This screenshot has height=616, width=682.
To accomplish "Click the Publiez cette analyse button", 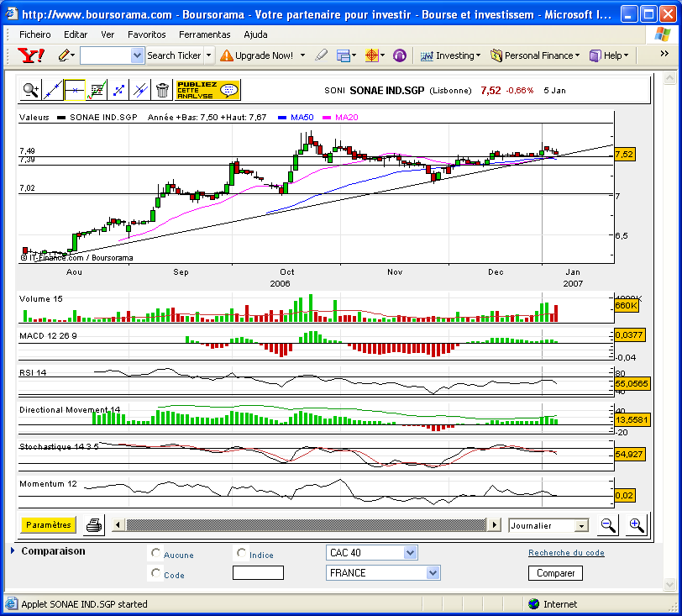I will [x=207, y=90].
